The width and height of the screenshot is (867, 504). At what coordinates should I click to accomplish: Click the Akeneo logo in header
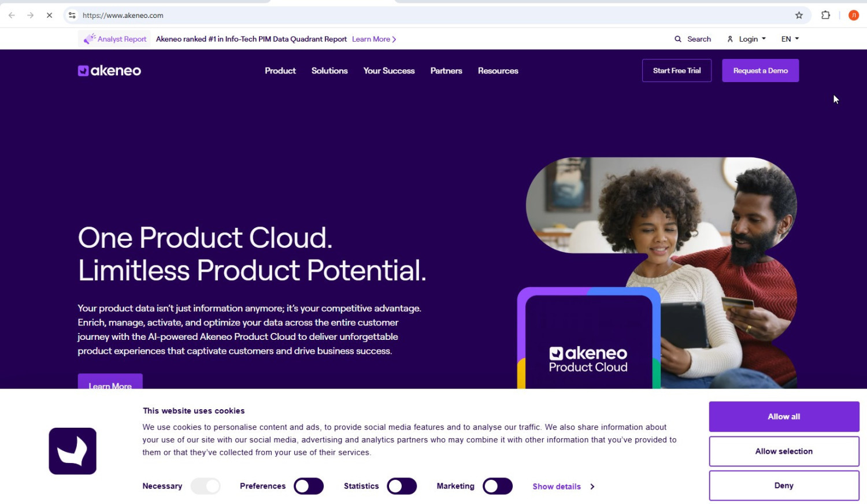109,71
